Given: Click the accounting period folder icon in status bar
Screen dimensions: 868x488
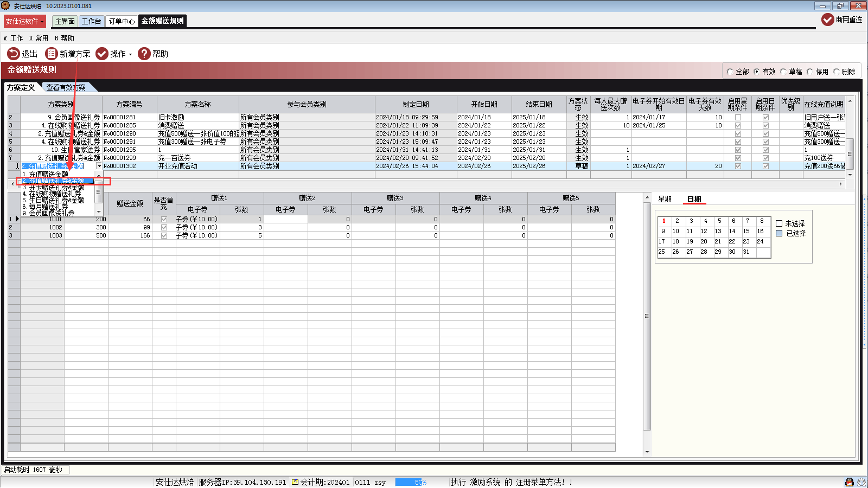Looking at the screenshot, I should coord(295,482).
